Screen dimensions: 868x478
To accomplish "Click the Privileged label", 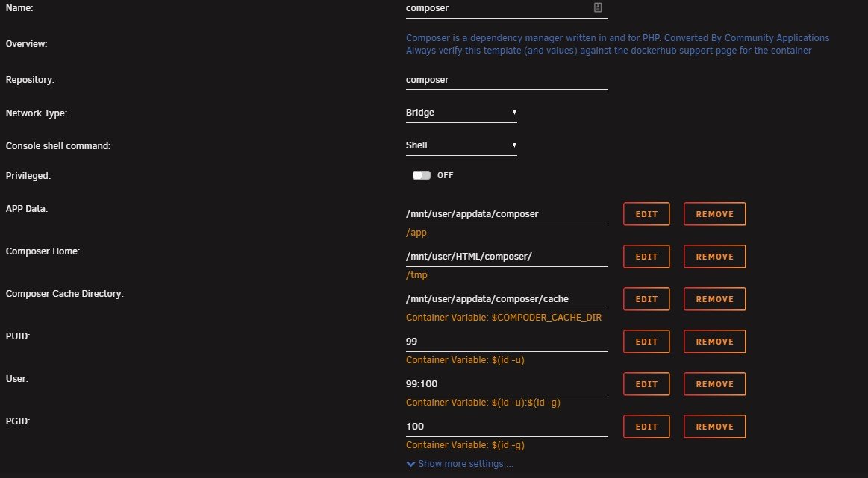I will point(28,176).
